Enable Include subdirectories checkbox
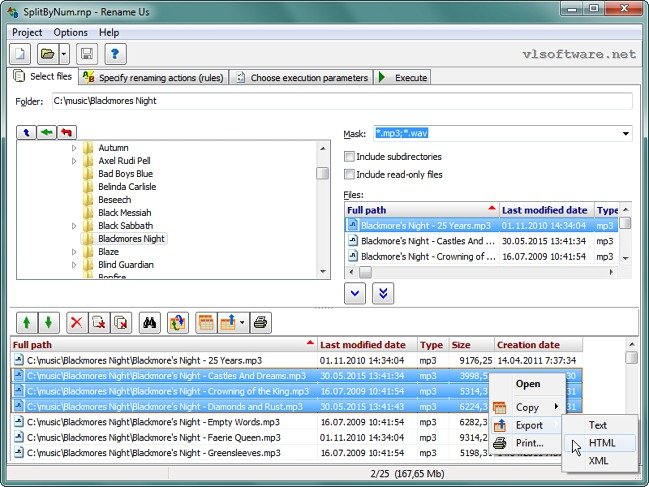Viewport: 649px width, 487px height. click(x=350, y=157)
